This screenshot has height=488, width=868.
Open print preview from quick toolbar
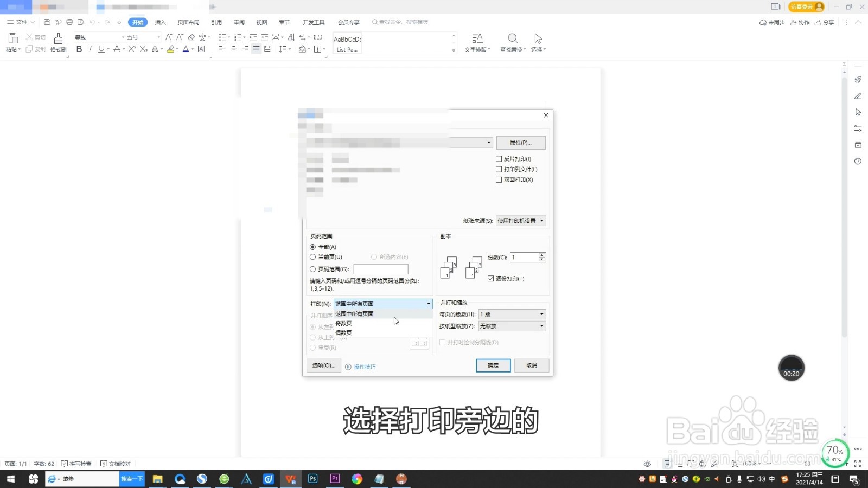tap(81, 22)
